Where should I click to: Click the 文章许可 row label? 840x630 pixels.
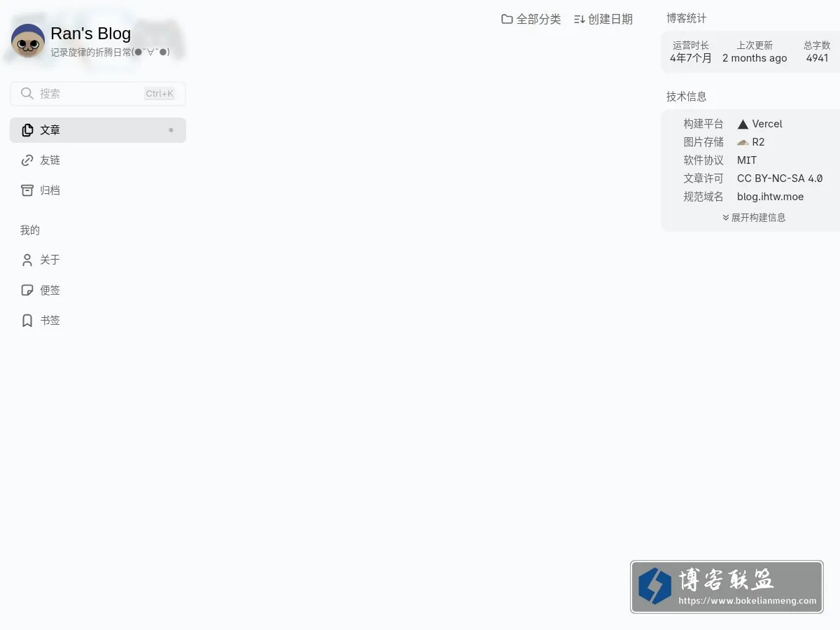click(703, 178)
